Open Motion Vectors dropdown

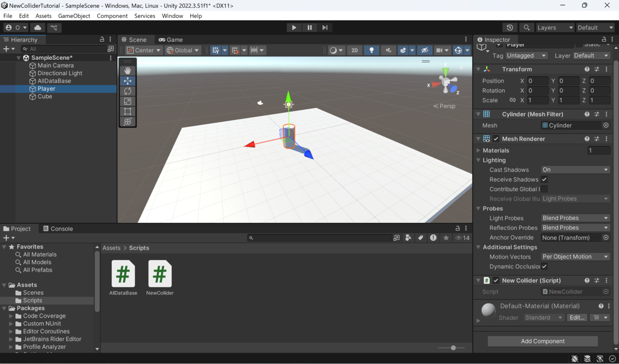(575, 257)
